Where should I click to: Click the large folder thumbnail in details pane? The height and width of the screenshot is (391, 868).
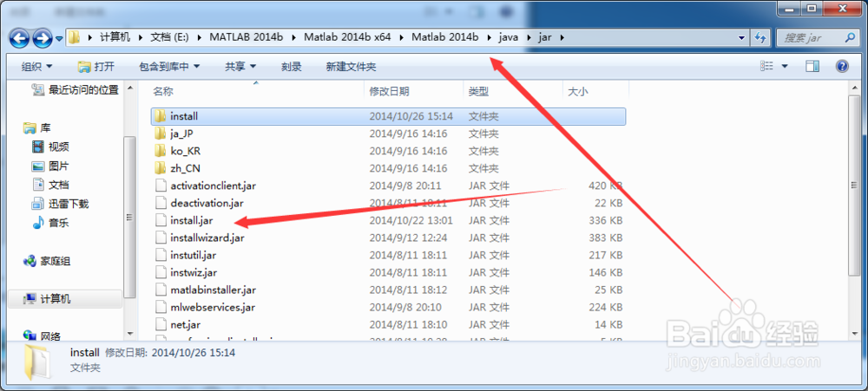point(37,362)
